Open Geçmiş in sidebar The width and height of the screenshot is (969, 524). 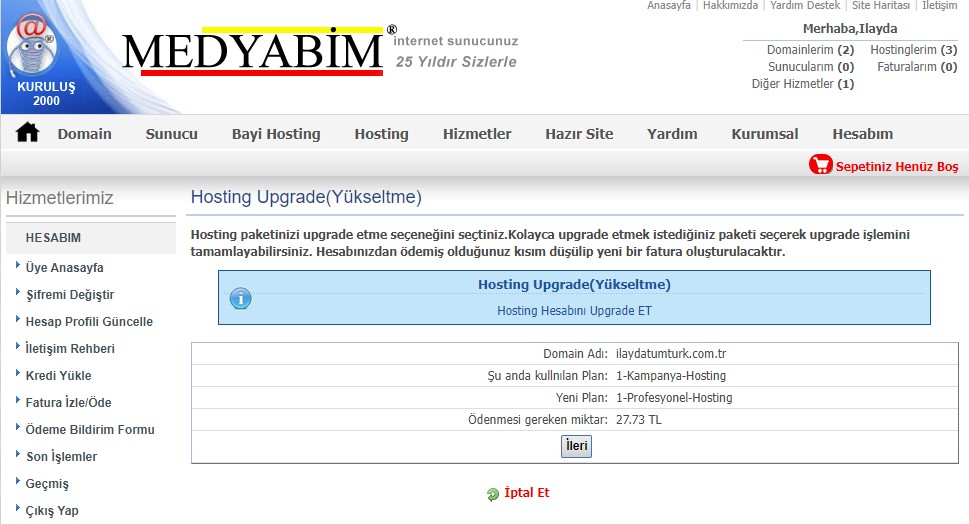(47, 484)
